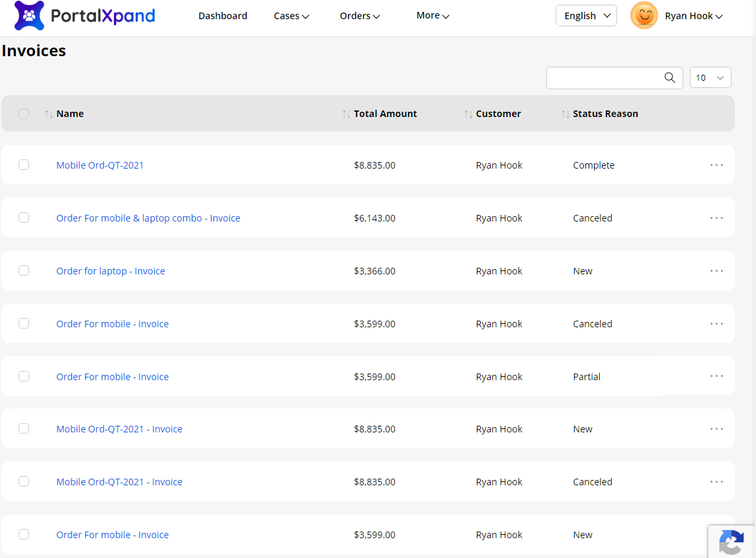Viewport: 756px width, 558px height.
Task: Expand the page size dropdown showing 10
Action: coord(710,78)
